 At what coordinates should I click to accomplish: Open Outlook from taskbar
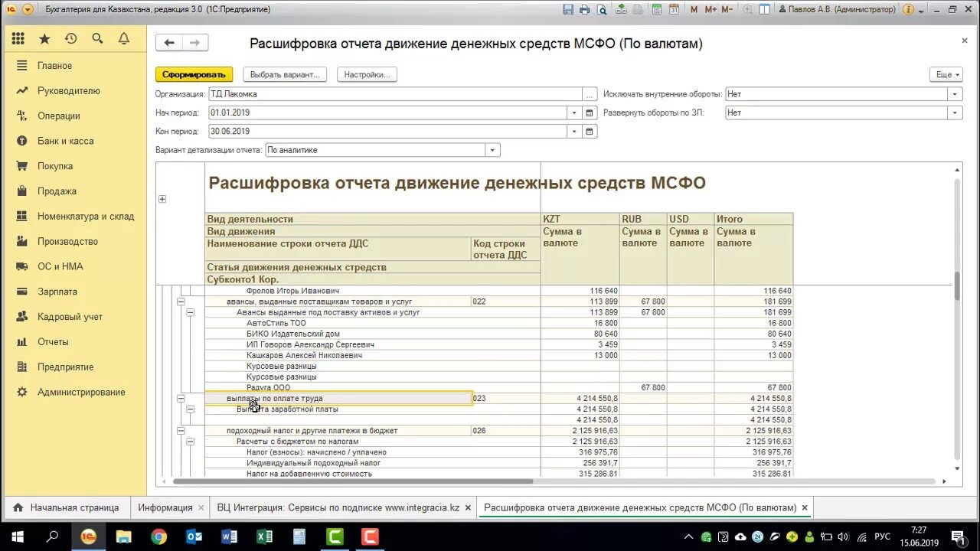(x=194, y=536)
